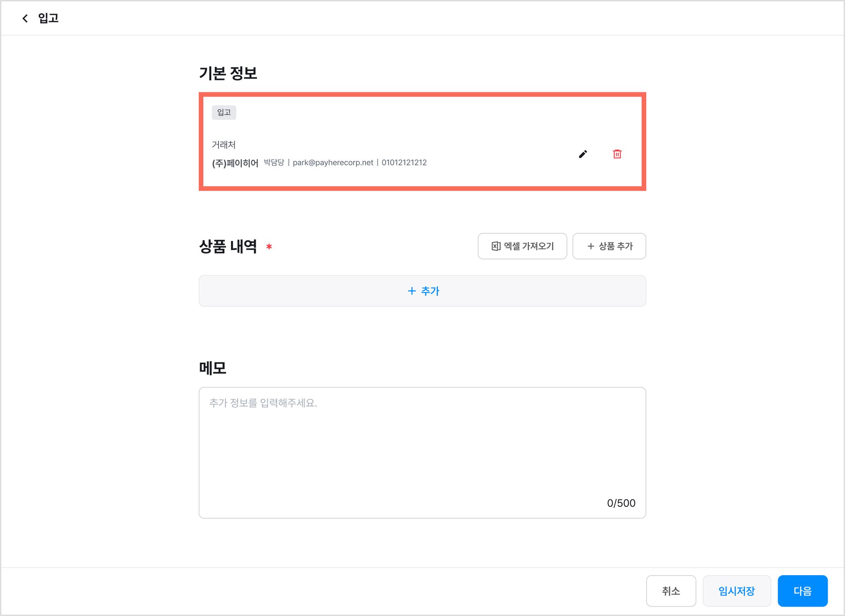Viewport: 845px width, 616px height.
Task: Click the 기본 정보 section heading
Action: (228, 73)
